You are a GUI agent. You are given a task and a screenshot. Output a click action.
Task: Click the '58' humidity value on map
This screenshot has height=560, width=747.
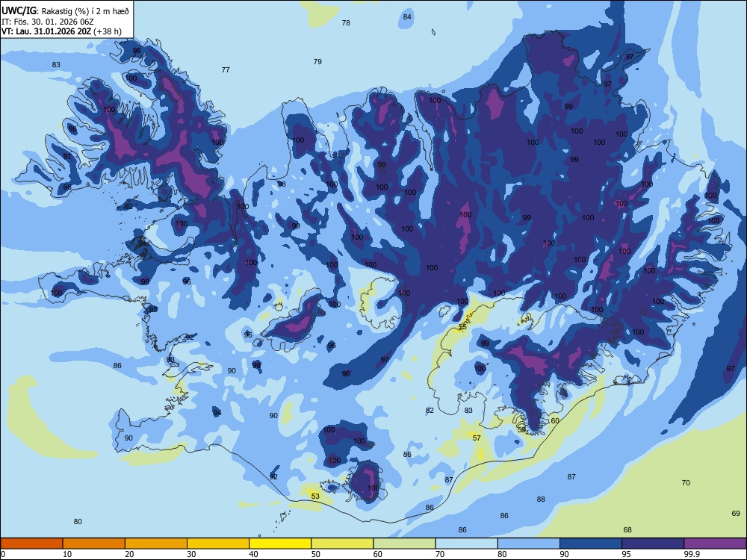click(x=521, y=429)
